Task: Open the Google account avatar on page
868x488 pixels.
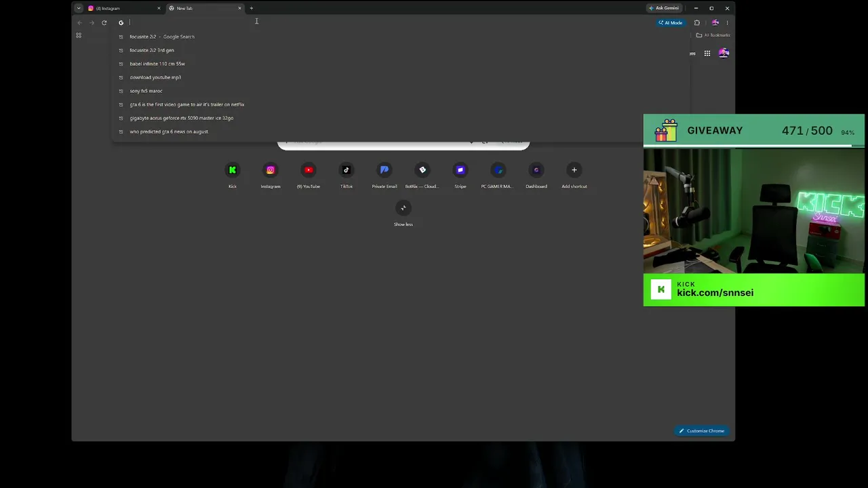Action: pos(724,53)
